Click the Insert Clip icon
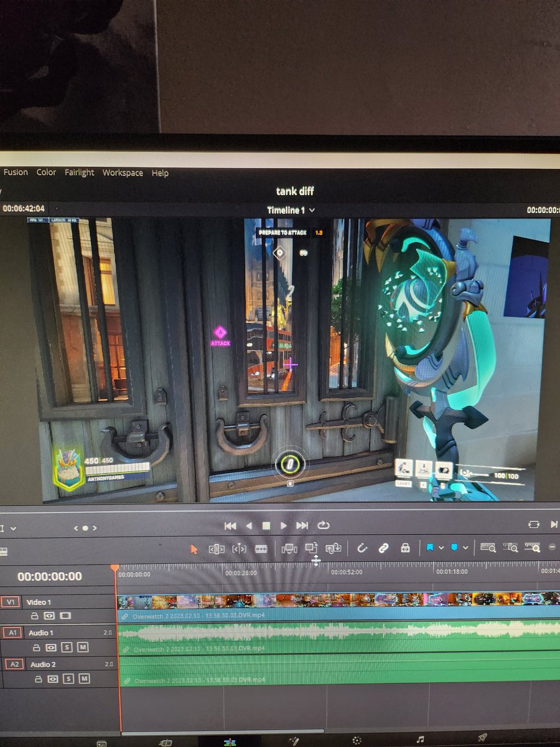Viewport: 560px width, 747px height. click(289, 548)
